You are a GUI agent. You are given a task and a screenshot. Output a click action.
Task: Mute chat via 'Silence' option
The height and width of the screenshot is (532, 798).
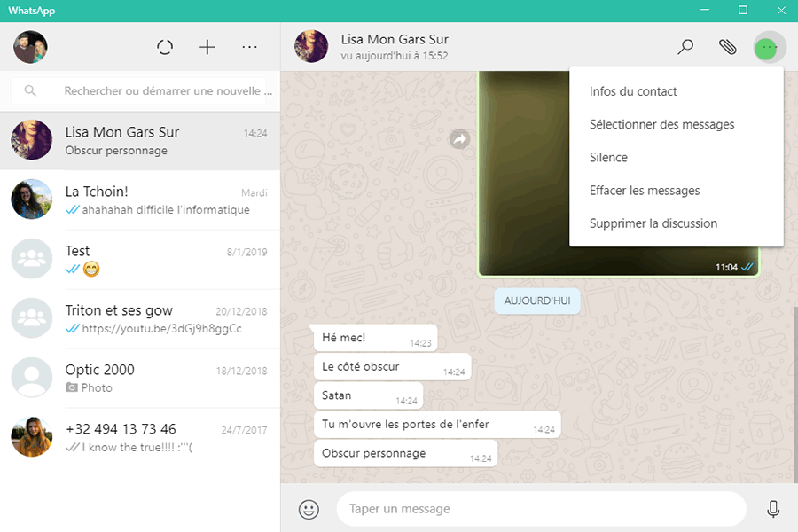point(608,158)
